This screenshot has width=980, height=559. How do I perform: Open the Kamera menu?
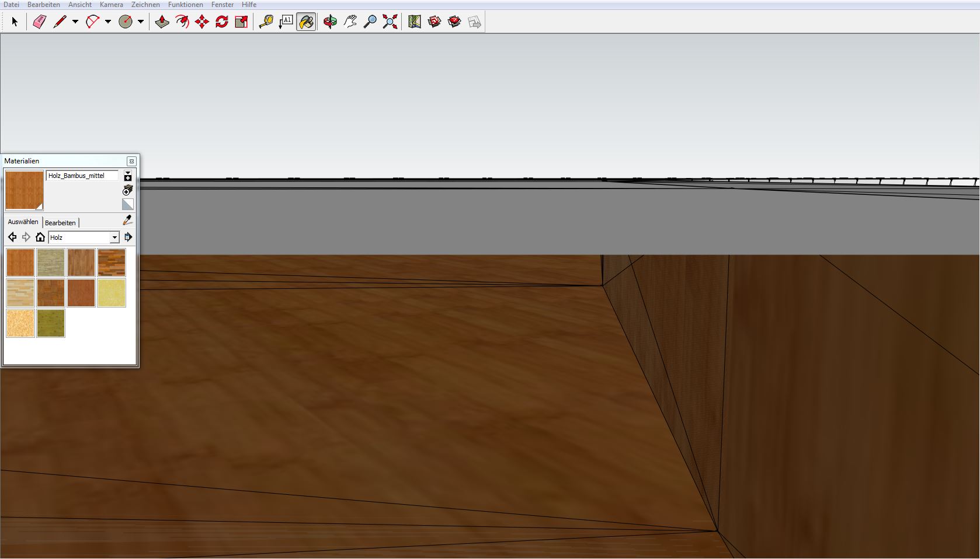pos(111,5)
